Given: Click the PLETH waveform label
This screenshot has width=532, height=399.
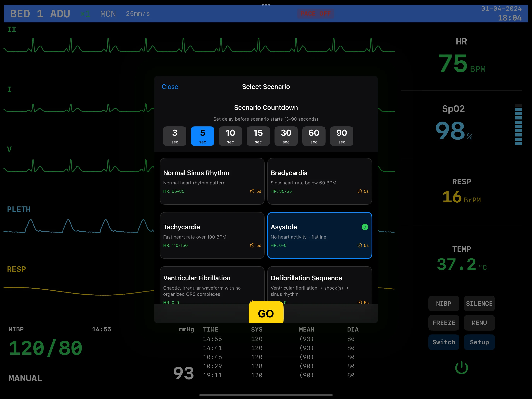Looking at the screenshot, I should (19, 209).
